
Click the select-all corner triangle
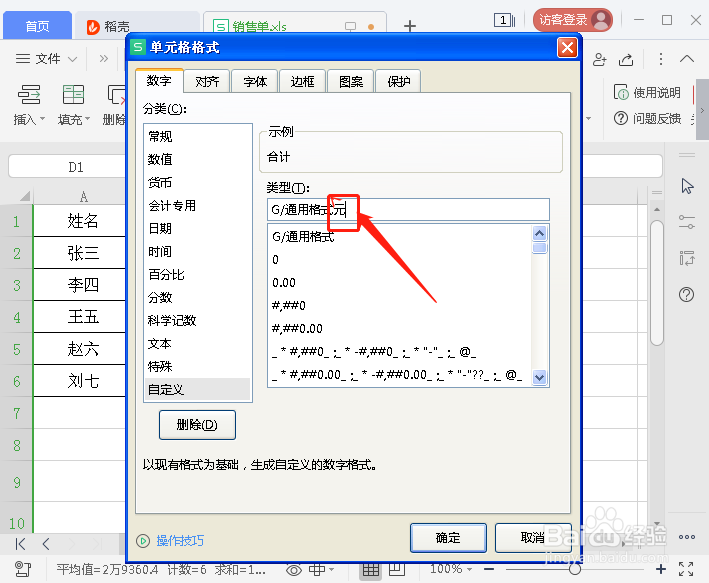pos(24,196)
